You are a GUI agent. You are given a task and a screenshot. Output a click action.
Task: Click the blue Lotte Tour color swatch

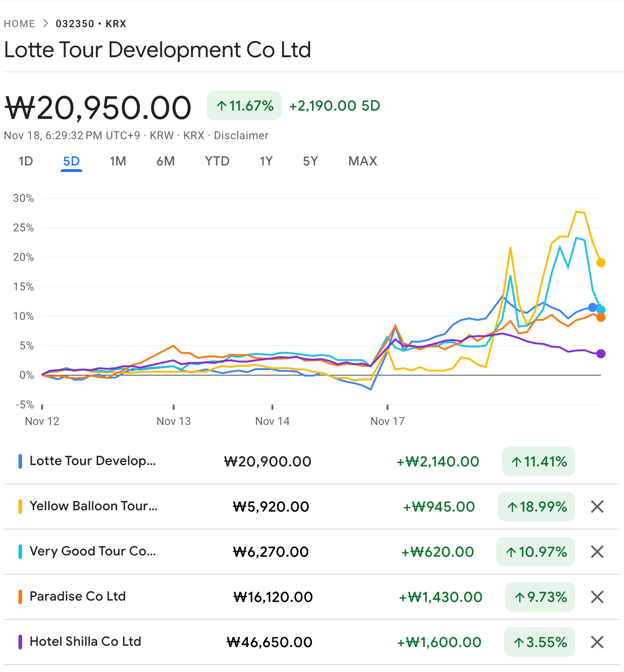[20, 461]
